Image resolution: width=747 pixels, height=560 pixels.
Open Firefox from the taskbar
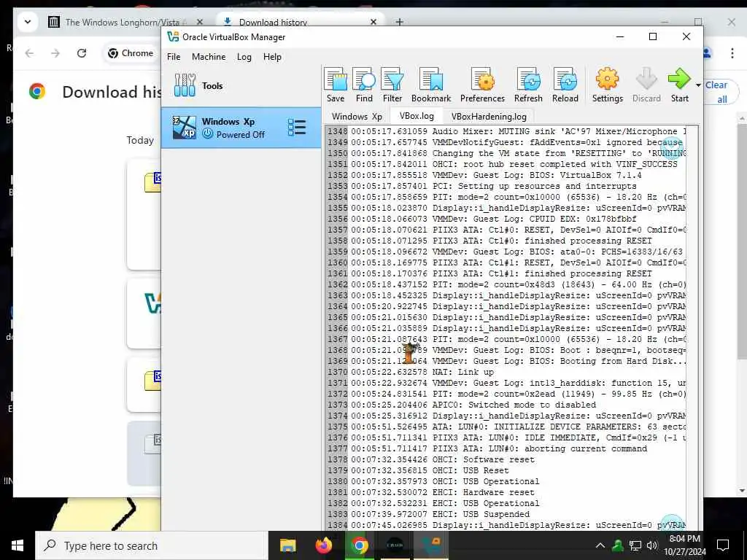[x=323, y=545]
